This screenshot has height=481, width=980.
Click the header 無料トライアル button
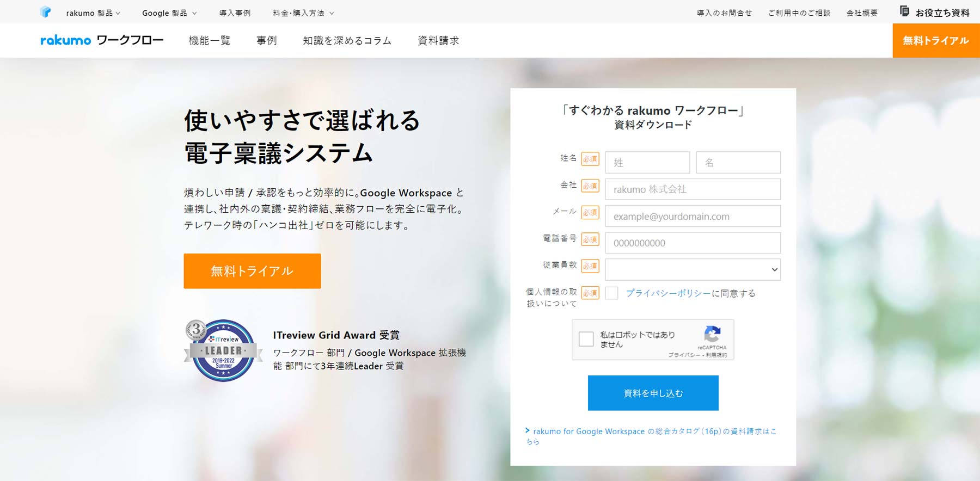[x=936, y=40]
